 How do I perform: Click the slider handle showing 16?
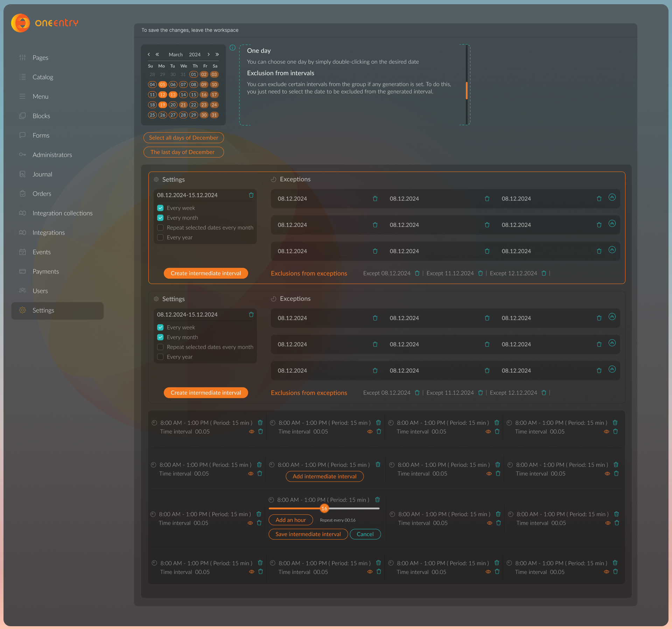(324, 509)
